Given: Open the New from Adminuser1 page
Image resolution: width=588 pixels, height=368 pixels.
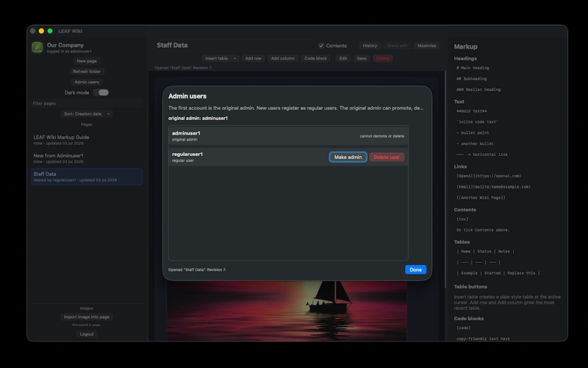Looking at the screenshot, I should point(87,158).
